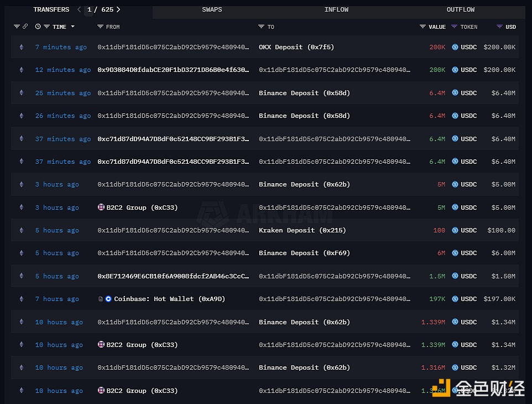Switch to the SWAPS tab
Viewport: 532px width, 404px height.
(212, 9)
